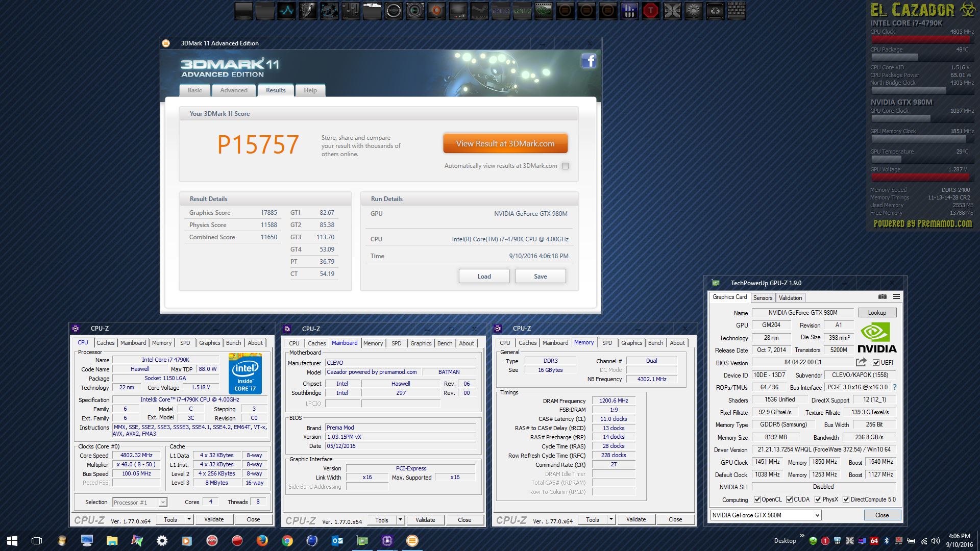The height and width of the screenshot is (551, 980).
Task: Click the Close button in GPU-Z
Action: [882, 515]
